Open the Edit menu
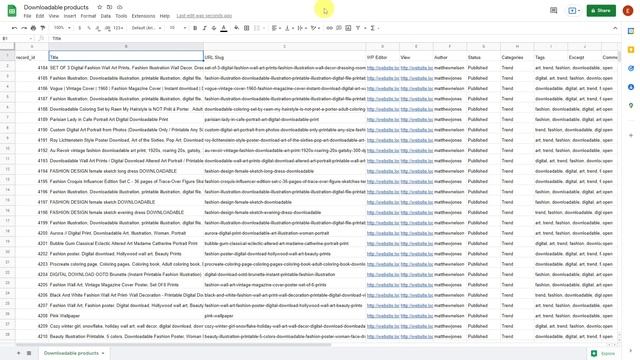This screenshot has width=640, height=360. pyautogui.click(x=40, y=16)
